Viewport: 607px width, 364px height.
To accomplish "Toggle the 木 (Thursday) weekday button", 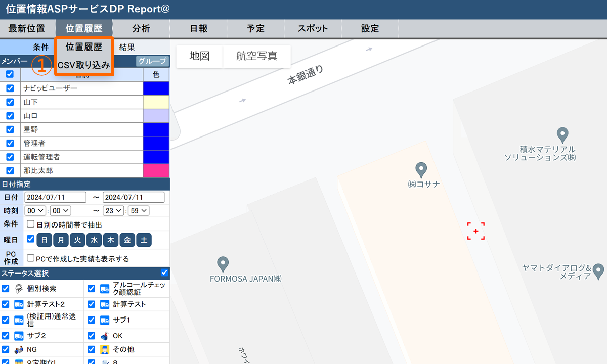I will [111, 240].
